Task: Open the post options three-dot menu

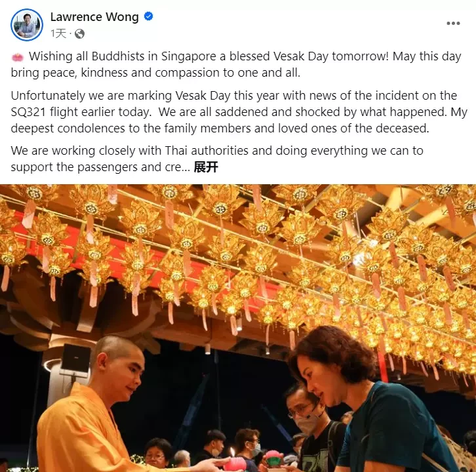Action: tap(453, 24)
